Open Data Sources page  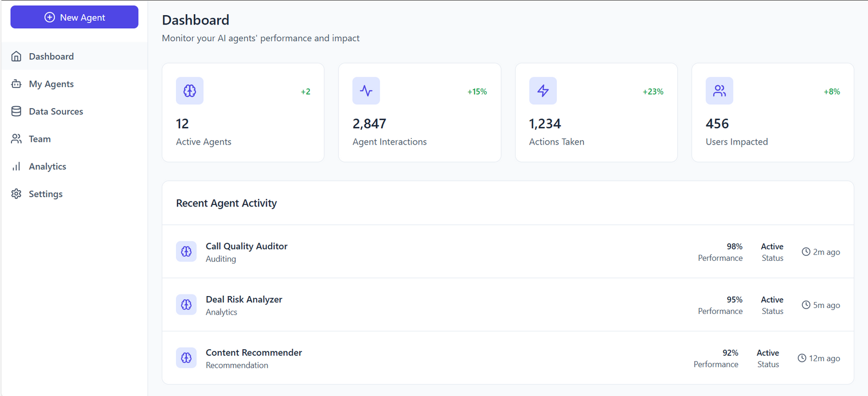point(55,111)
